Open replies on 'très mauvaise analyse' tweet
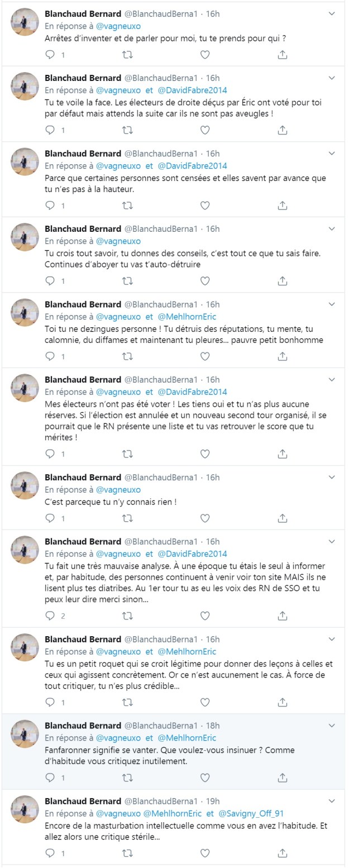This screenshot has width=349, height=868. 50,616
